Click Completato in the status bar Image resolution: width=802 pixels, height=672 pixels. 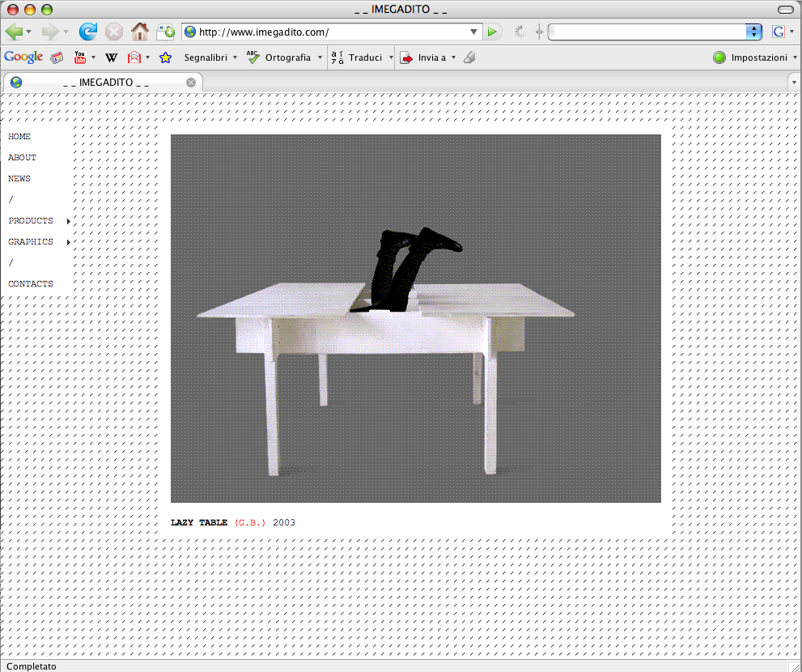[32, 666]
